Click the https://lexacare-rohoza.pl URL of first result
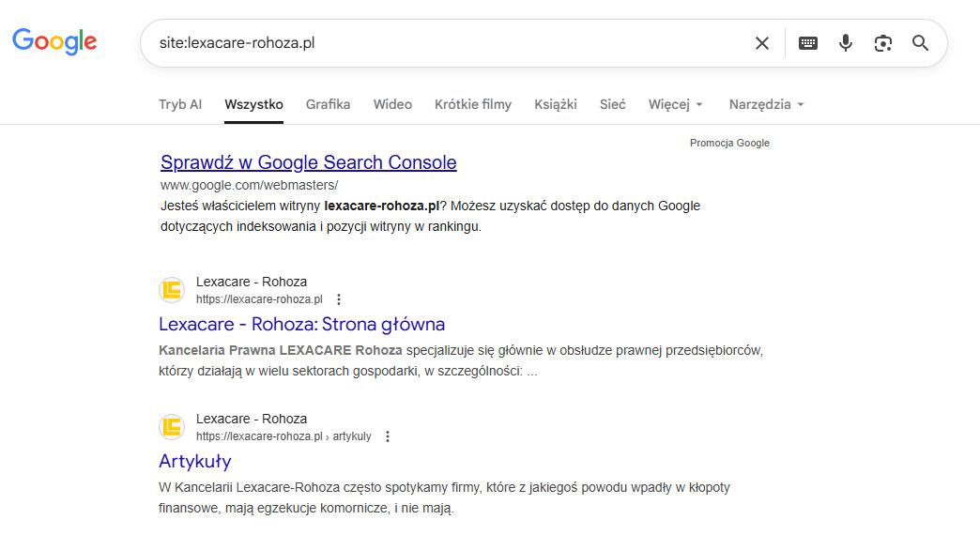This screenshot has width=980, height=535. pos(259,299)
